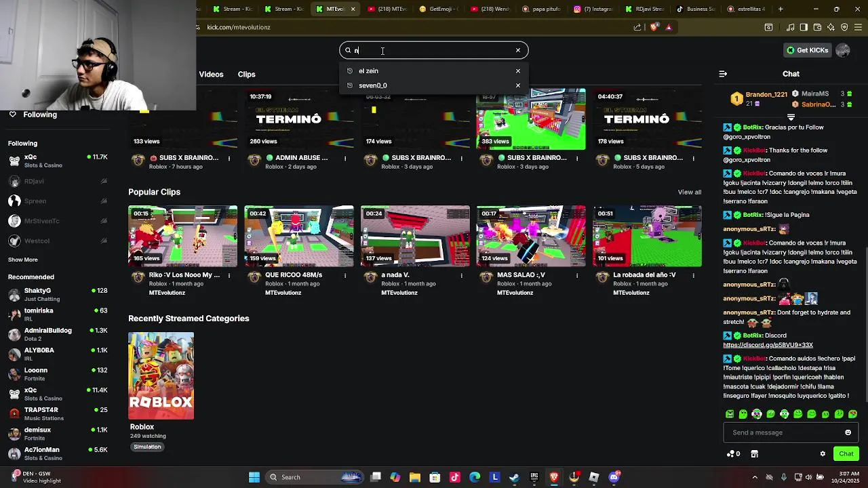Open a new browser tab

pyautogui.click(x=781, y=9)
